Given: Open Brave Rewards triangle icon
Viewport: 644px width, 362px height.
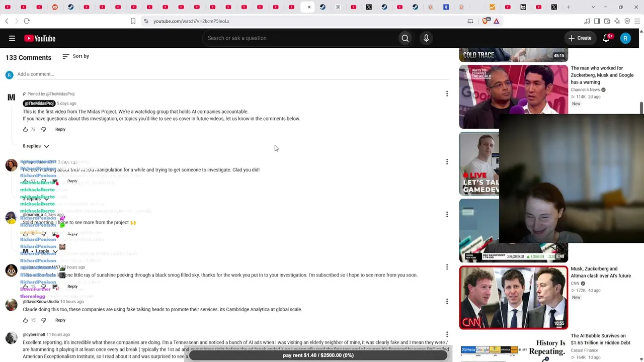Looking at the screenshot, I should pyautogui.click(x=496, y=21).
